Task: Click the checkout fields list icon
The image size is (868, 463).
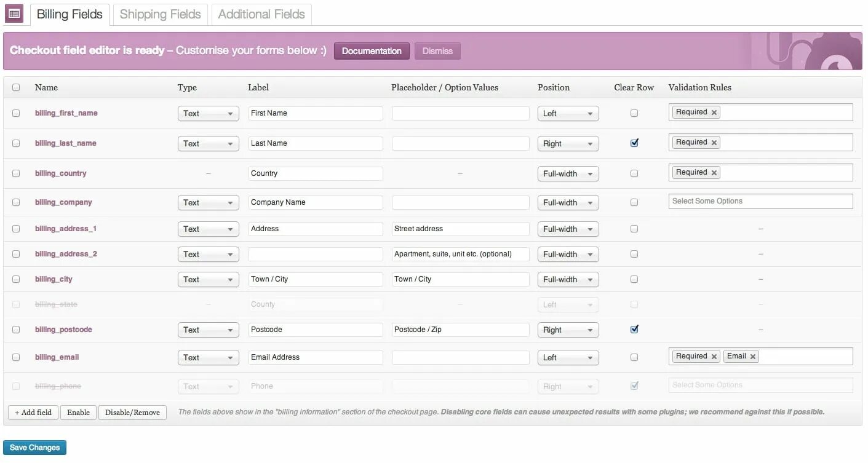Action: [14, 13]
